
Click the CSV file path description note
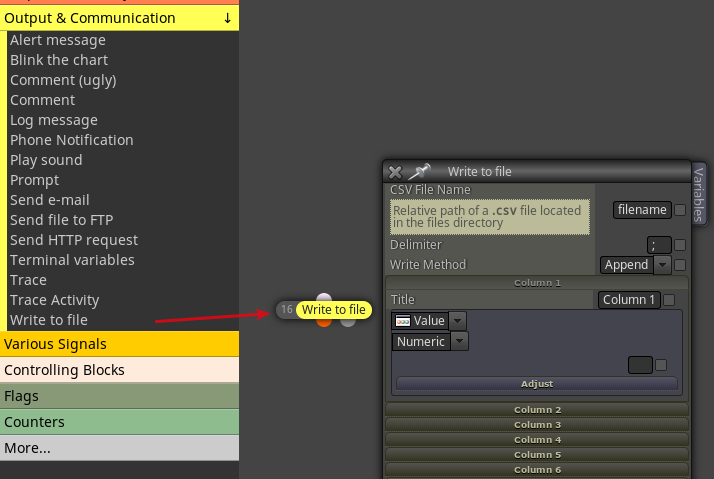click(x=490, y=217)
